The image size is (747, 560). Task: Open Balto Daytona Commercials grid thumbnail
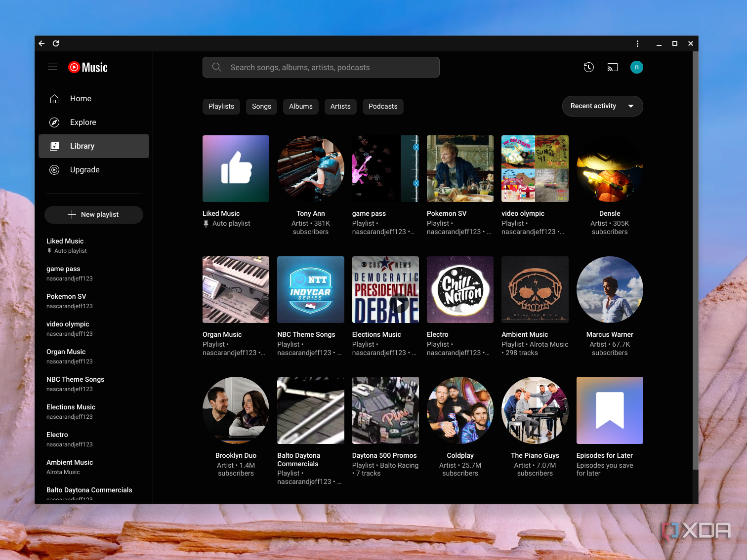coord(311,410)
